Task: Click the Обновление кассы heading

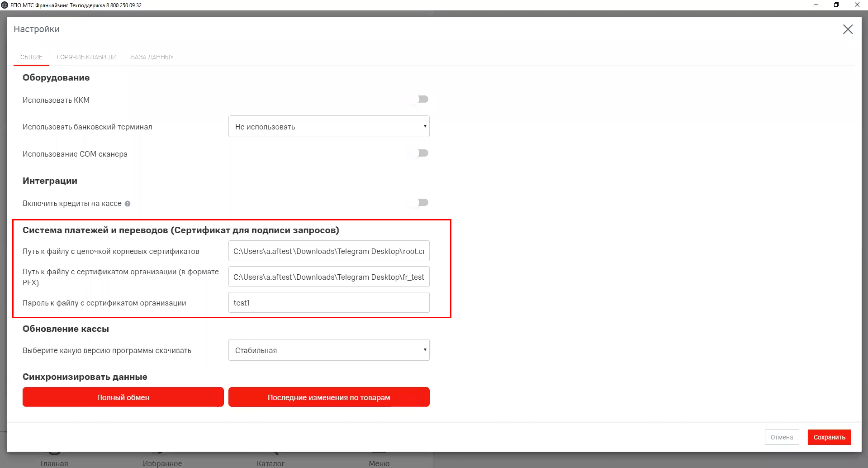Action: coord(66,329)
